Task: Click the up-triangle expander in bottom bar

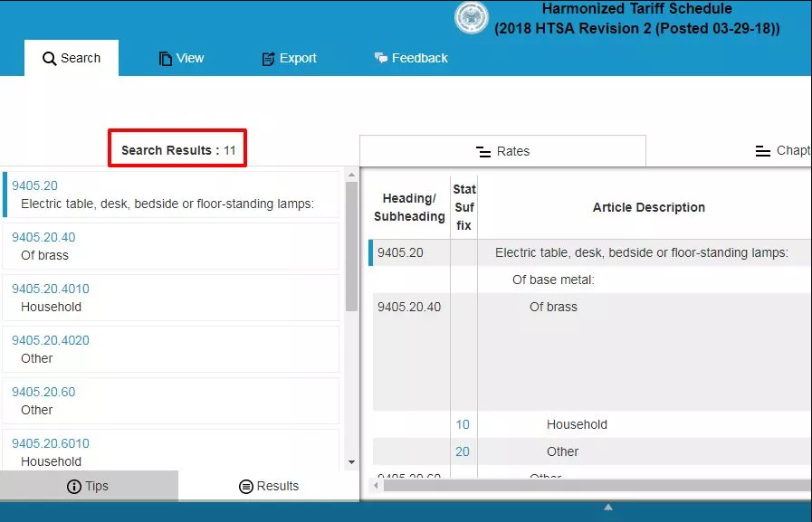Action: point(608,508)
